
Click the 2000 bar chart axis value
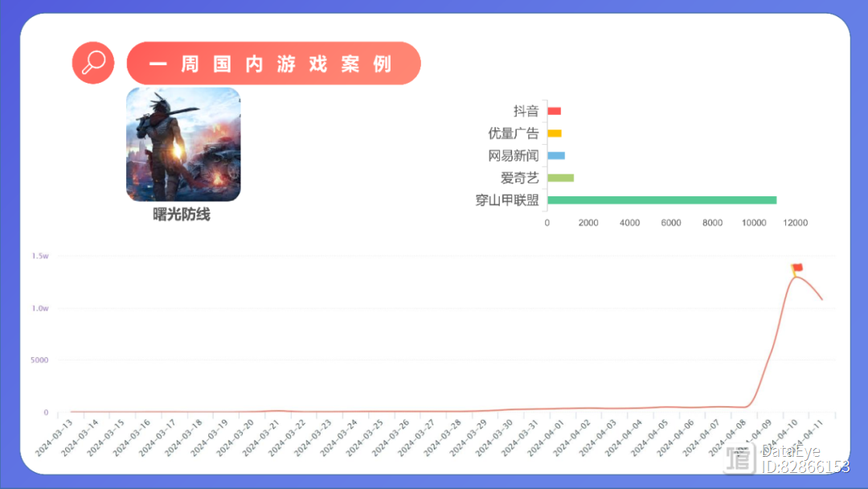[x=588, y=223]
